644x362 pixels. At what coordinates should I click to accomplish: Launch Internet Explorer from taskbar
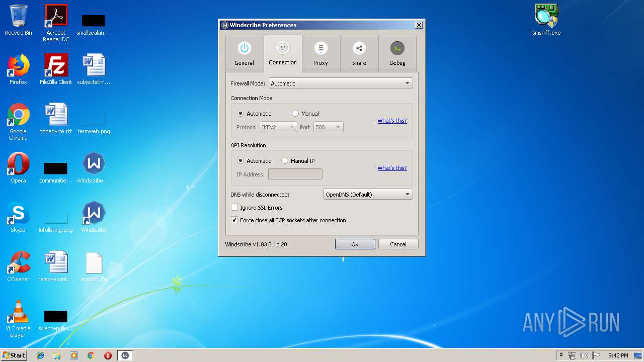[40, 355]
